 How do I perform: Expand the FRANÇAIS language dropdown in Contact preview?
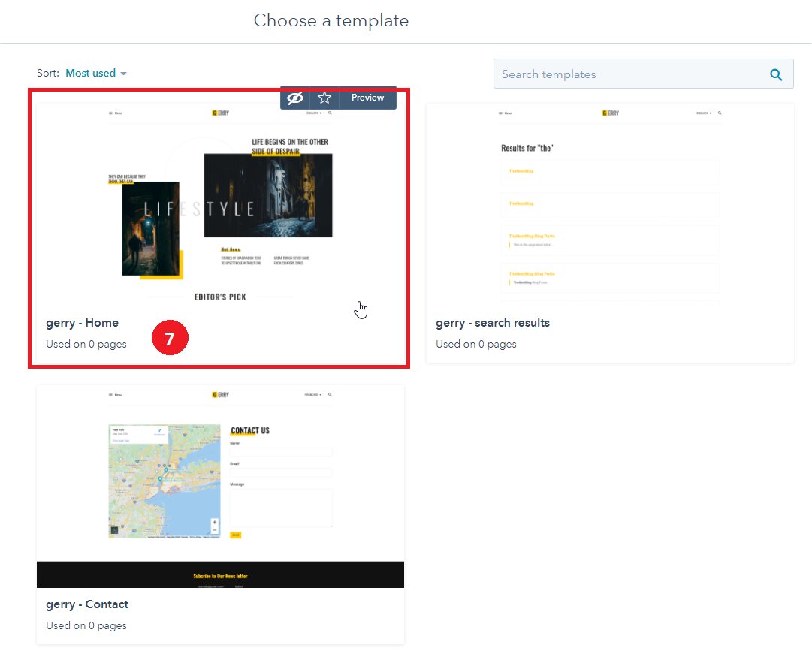pos(312,394)
